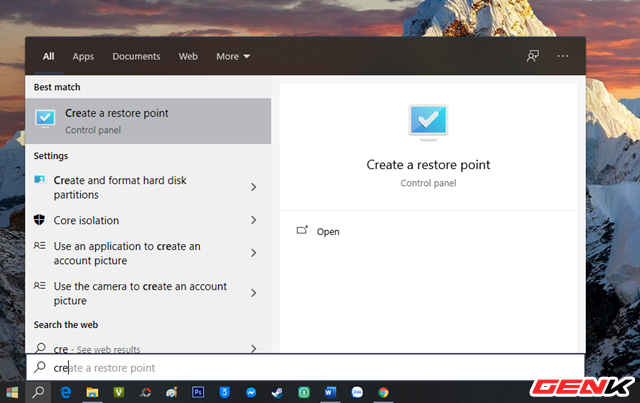Click the 'Create a restore point' preview title

point(428,165)
